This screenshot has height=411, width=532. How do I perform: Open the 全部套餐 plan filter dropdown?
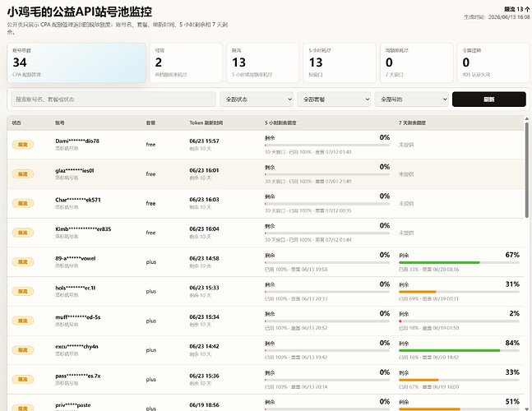click(x=334, y=99)
